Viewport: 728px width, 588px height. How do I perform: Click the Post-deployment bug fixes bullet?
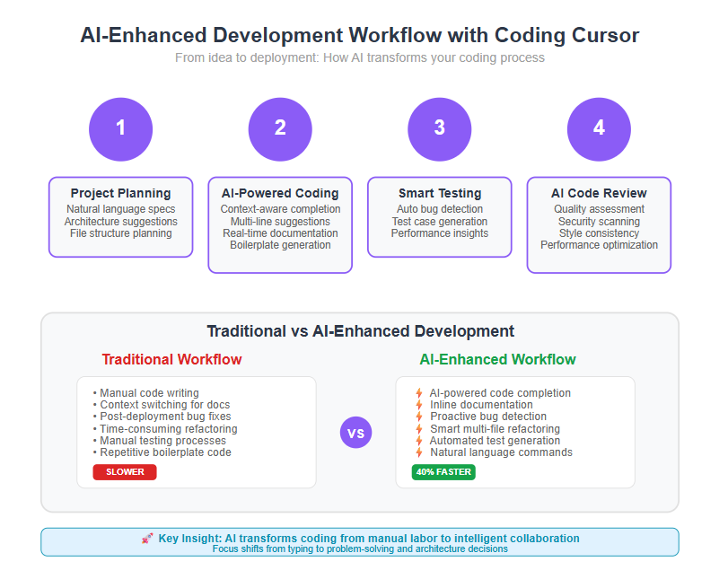coord(162,417)
